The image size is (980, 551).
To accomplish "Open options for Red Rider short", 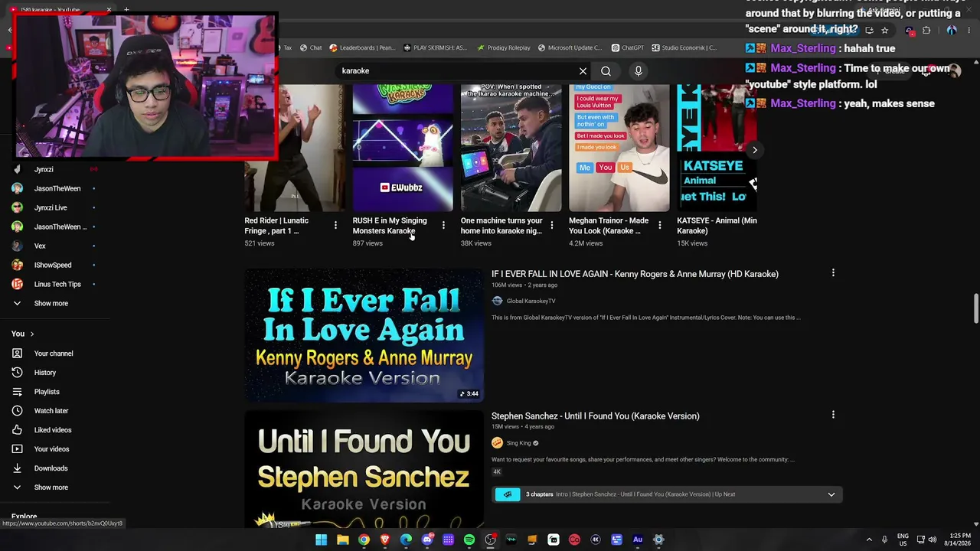I will [335, 225].
